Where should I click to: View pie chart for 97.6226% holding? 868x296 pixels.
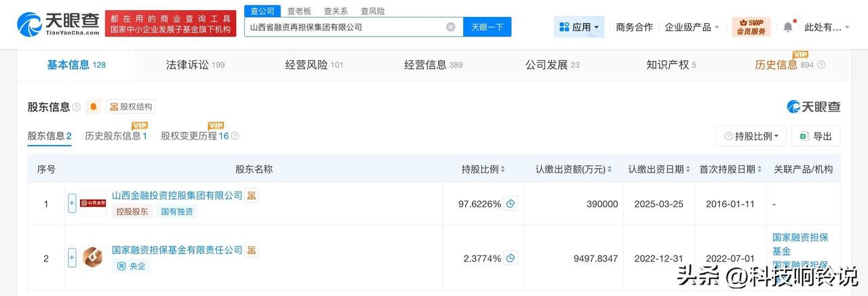[511, 203]
